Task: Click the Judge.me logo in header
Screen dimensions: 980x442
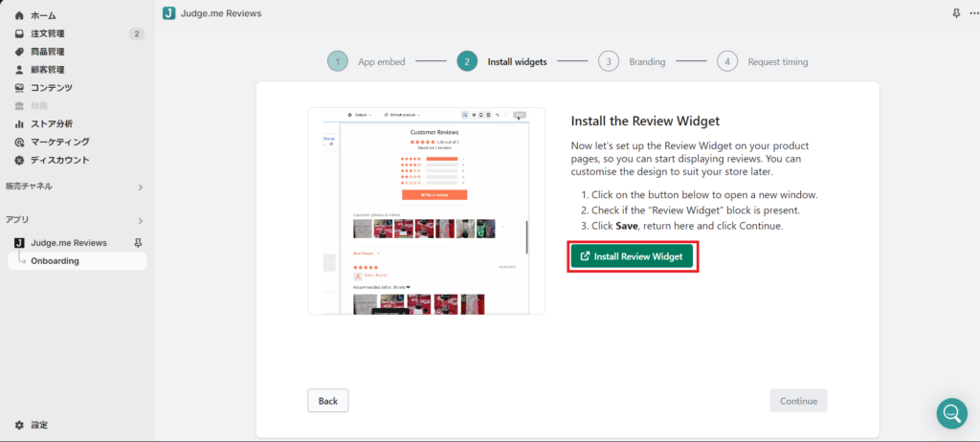Action: click(x=168, y=13)
